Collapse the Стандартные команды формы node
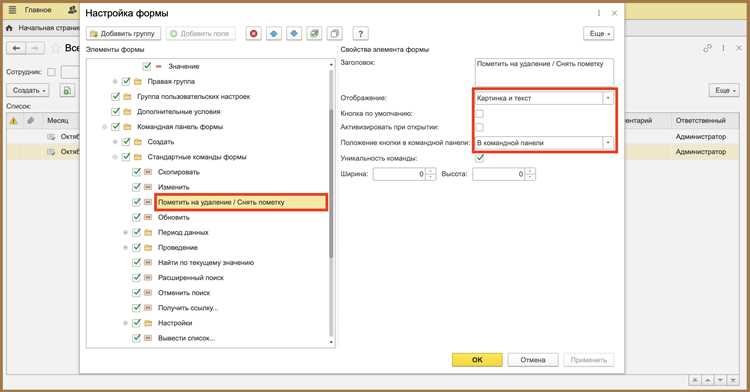 tap(115, 157)
